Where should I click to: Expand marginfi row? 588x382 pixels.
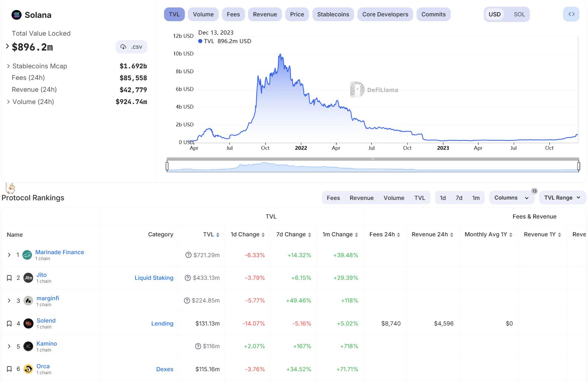9,301
